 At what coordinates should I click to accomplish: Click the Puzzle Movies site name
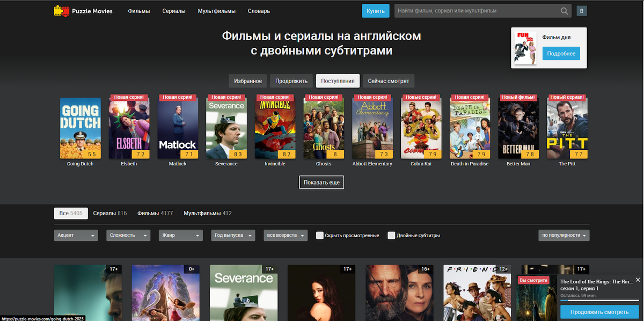[x=93, y=11]
